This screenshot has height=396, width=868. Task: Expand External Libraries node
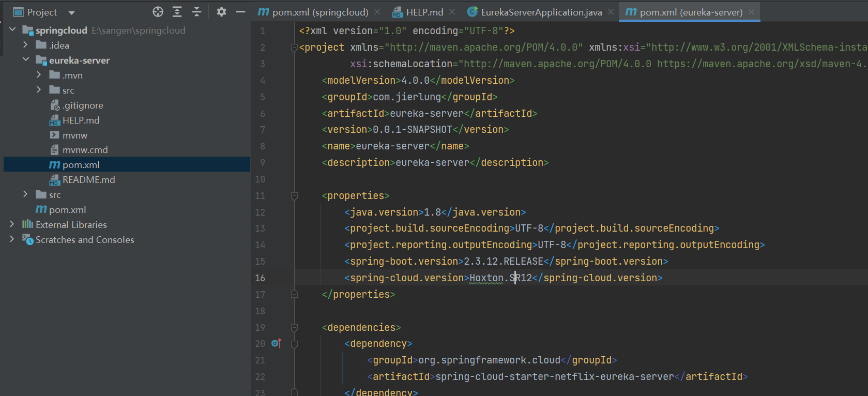tap(12, 224)
